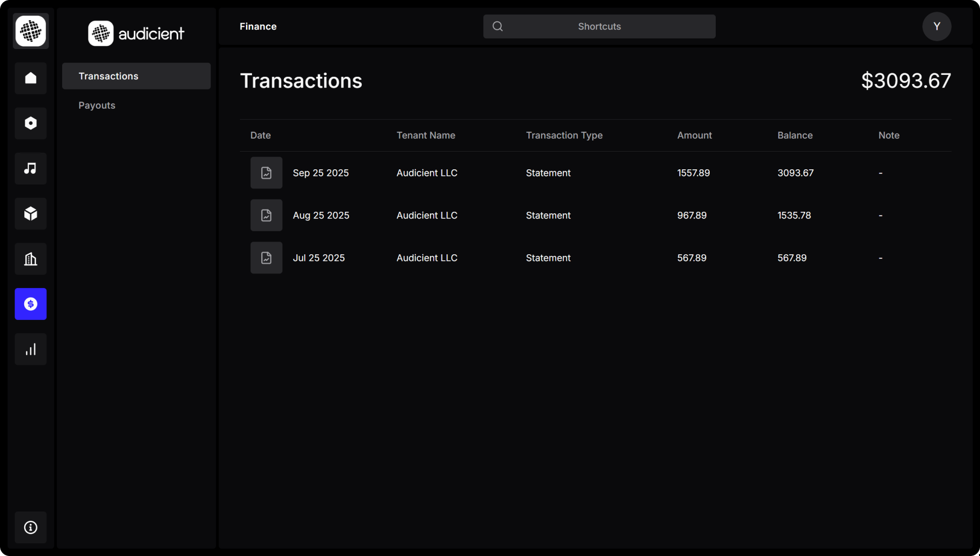Click the $3093.67 balance total
Screen dimensions: 980x556
coord(906,80)
